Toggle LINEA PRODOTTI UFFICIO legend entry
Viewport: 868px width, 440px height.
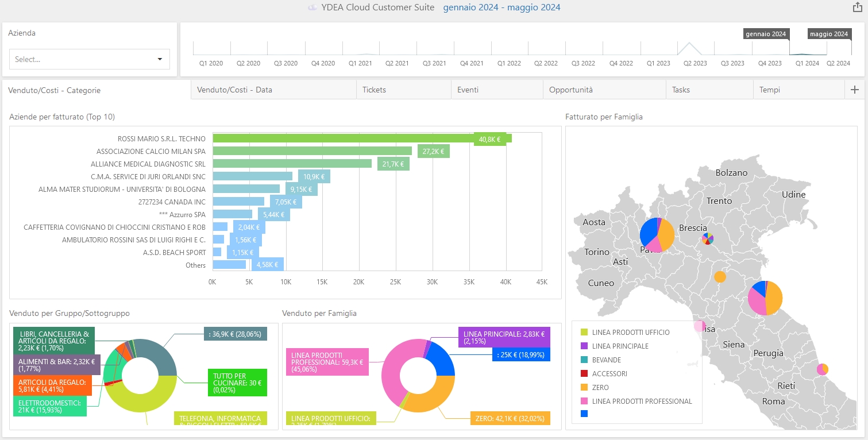pyautogui.click(x=630, y=333)
